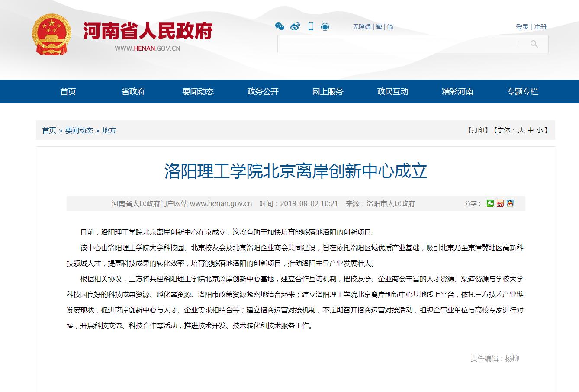Click the WeChat icon in the header
Screen dimensions: 579x392
[x=280, y=27]
